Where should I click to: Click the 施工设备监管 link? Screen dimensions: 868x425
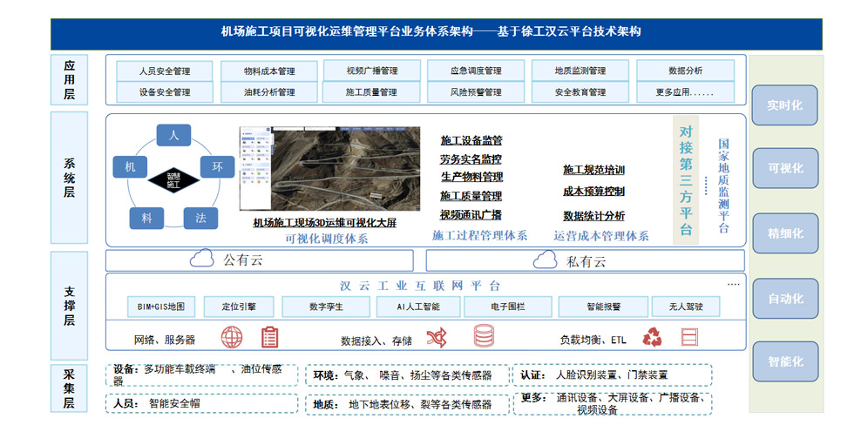tap(471, 140)
